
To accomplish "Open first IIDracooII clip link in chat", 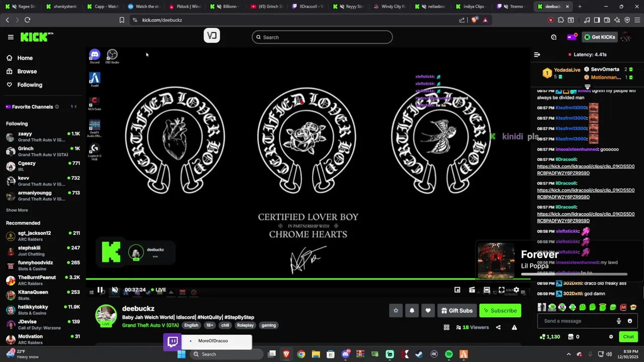I will pyautogui.click(x=586, y=169).
